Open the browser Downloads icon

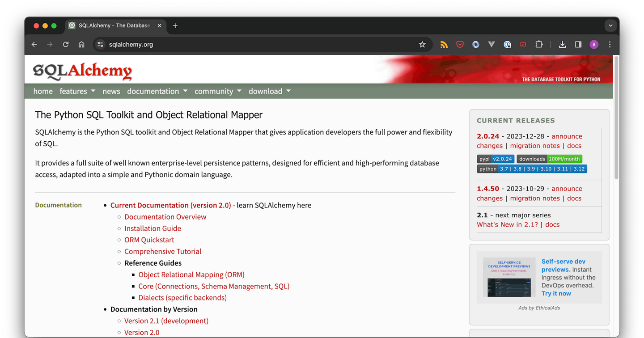(x=563, y=44)
